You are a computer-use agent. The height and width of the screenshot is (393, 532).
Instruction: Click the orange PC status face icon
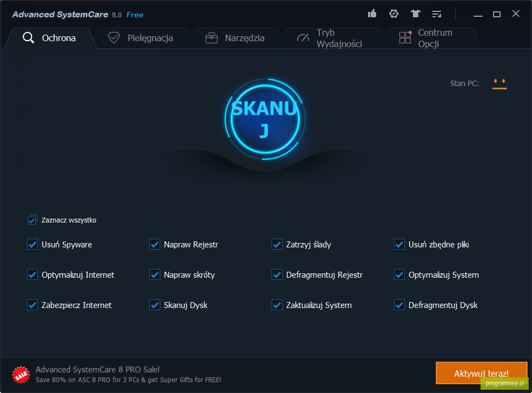(500, 84)
